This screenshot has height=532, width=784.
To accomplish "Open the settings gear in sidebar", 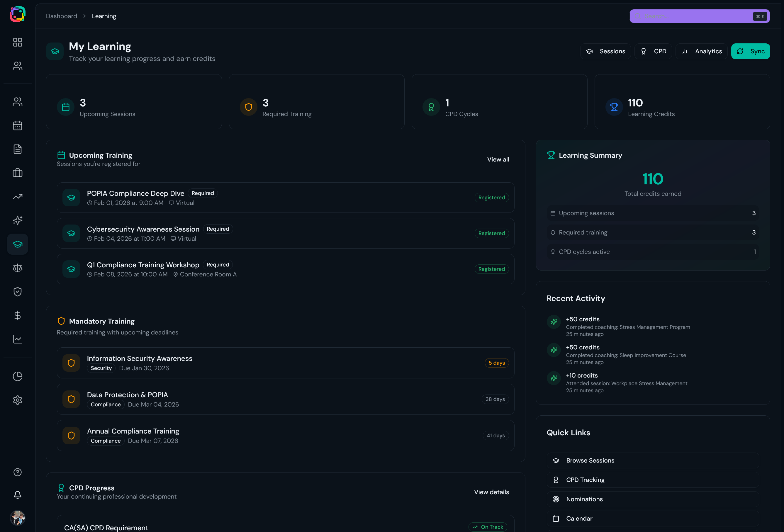I will [x=18, y=400].
